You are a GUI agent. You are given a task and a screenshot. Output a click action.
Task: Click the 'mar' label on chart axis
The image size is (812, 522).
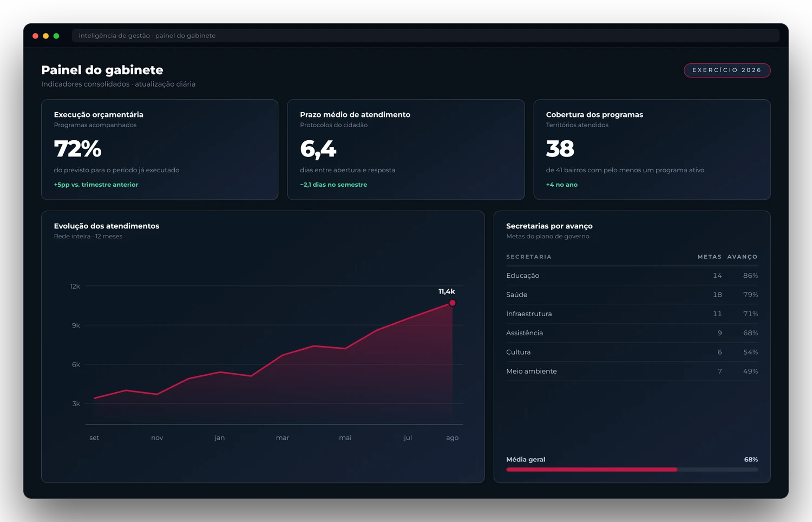(x=283, y=438)
